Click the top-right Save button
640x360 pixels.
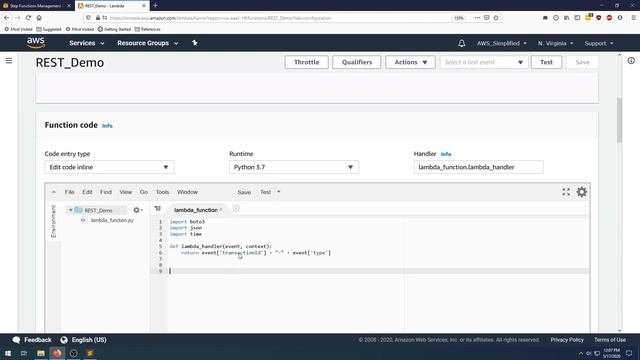point(582,62)
